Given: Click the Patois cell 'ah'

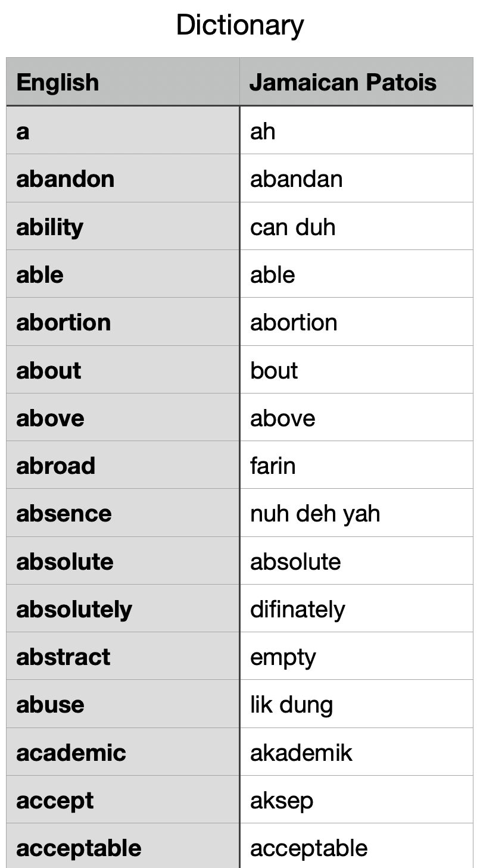Looking at the screenshot, I should click(263, 132).
